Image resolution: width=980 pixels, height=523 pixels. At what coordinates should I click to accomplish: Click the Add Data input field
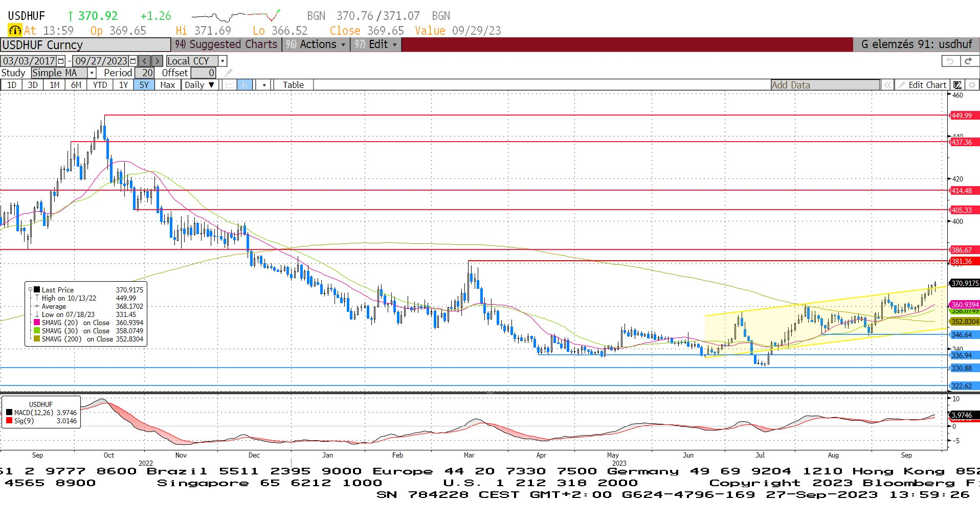tap(825, 85)
